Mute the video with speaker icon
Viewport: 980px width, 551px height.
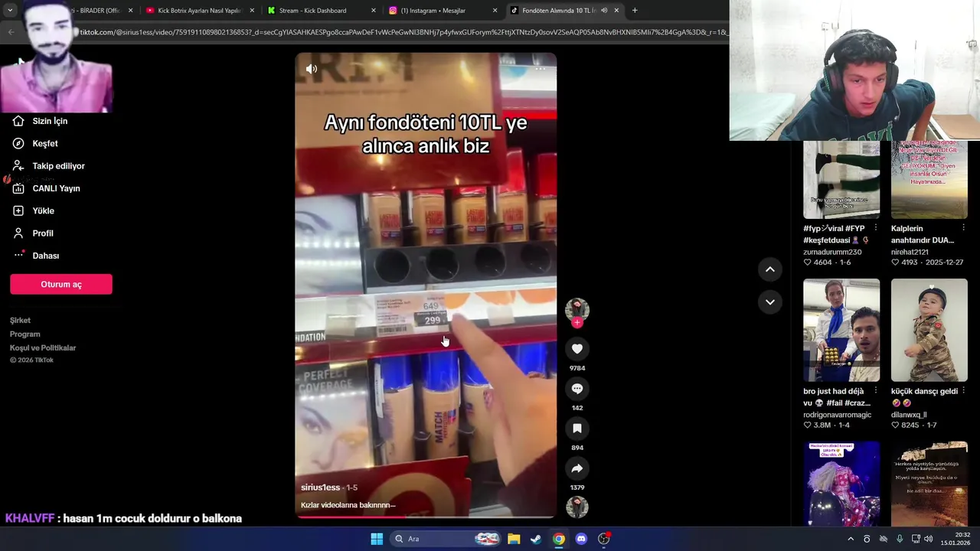coord(312,69)
